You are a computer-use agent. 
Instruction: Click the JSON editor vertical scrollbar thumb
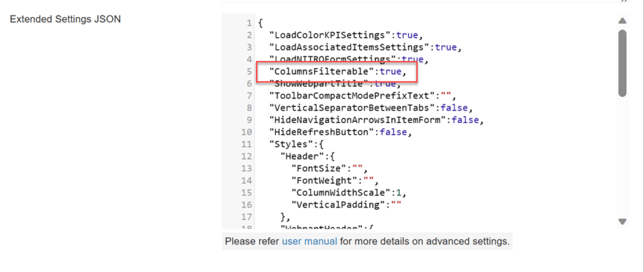click(622, 62)
